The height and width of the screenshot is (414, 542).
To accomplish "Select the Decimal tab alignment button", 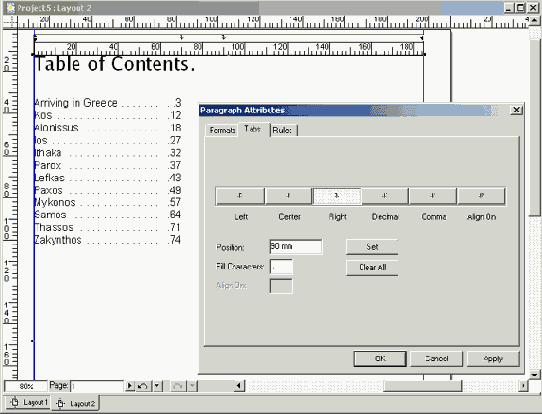I will (385, 196).
